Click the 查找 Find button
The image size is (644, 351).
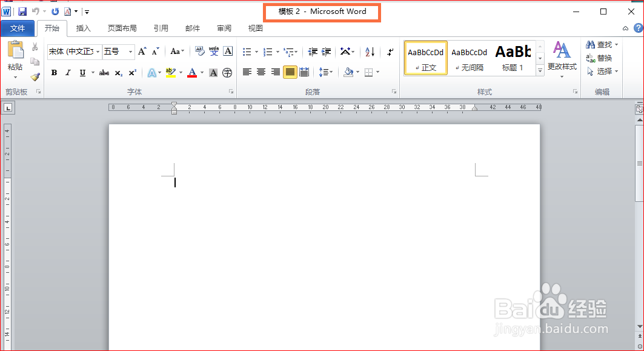602,44
